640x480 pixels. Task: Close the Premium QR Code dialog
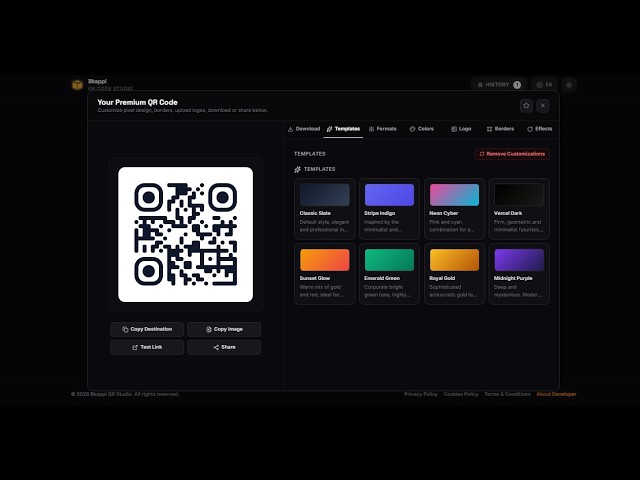coord(543,106)
